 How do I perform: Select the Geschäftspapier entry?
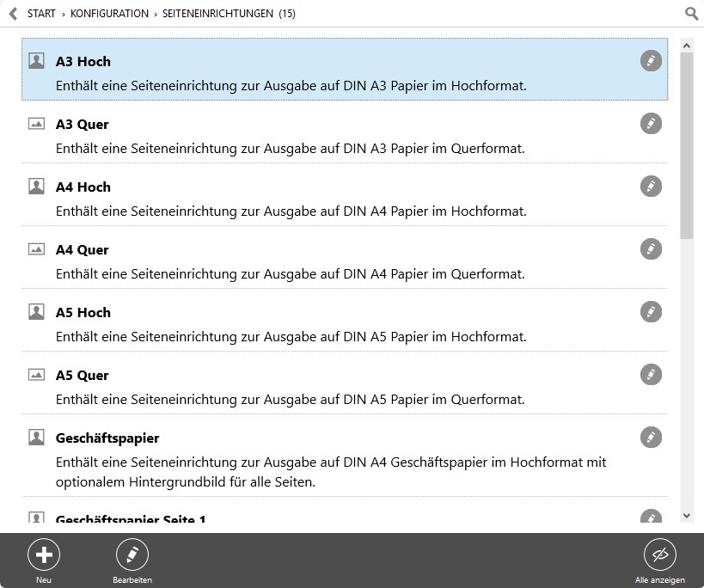(x=345, y=456)
